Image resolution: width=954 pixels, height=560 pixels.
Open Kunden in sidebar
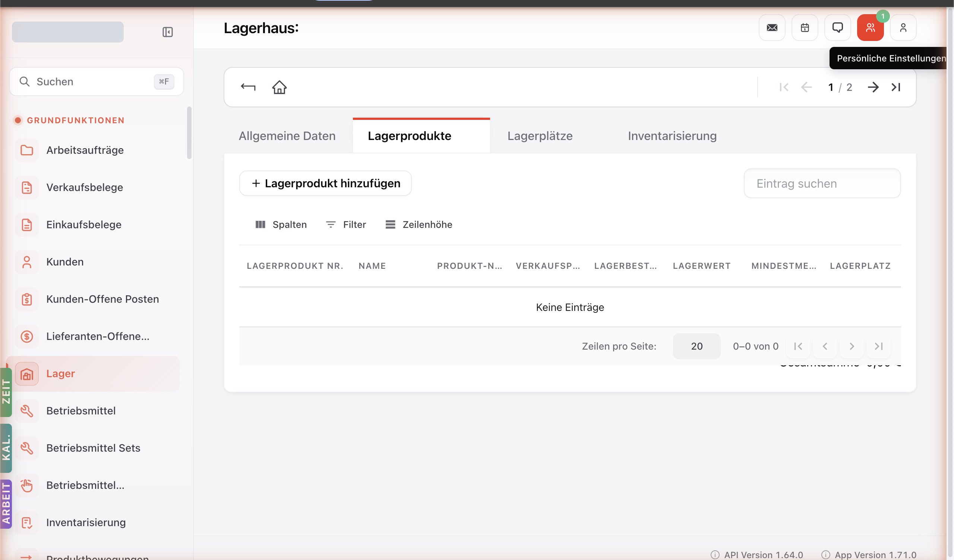tap(93, 262)
